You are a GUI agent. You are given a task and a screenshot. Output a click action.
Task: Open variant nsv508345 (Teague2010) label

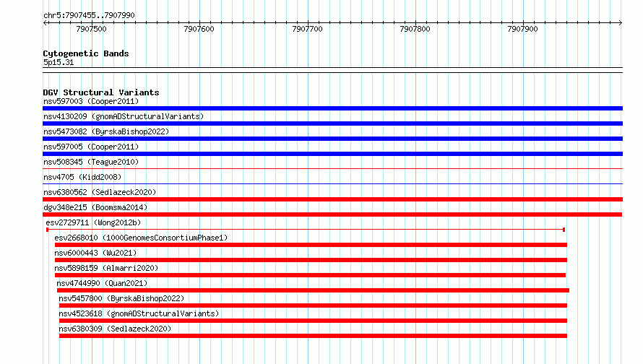tap(91, 162)
